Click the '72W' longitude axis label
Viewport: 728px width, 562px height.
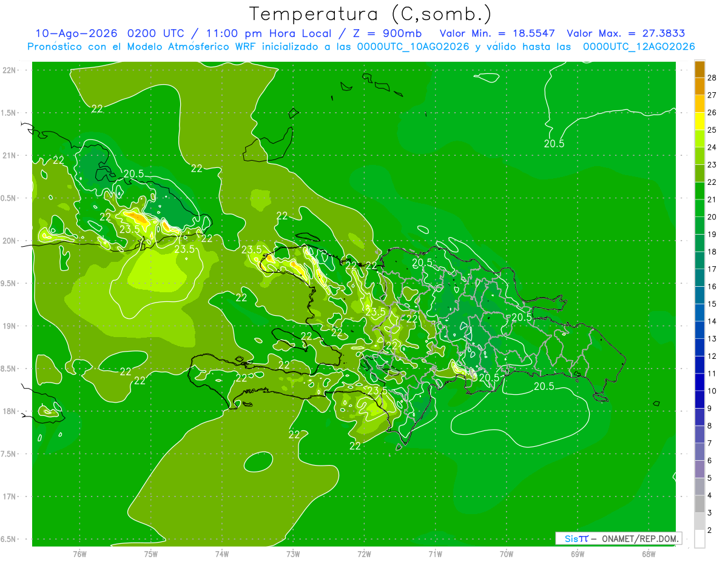(x=364, y=554)
